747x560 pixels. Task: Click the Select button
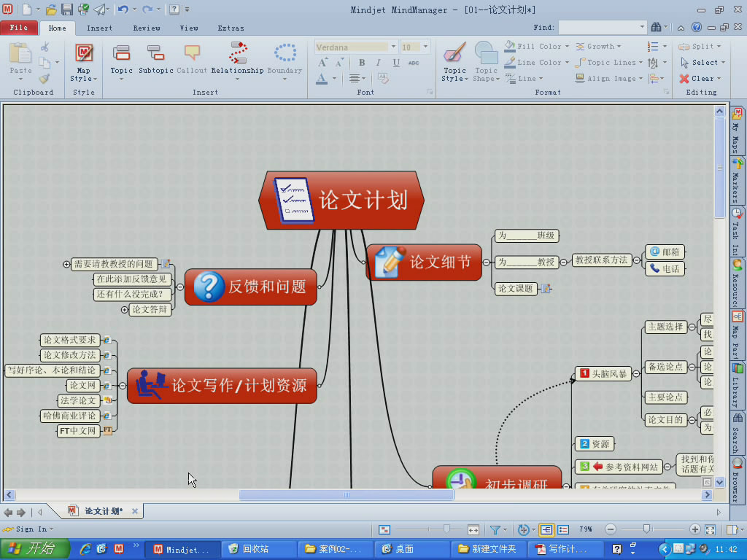coord(703,63)
